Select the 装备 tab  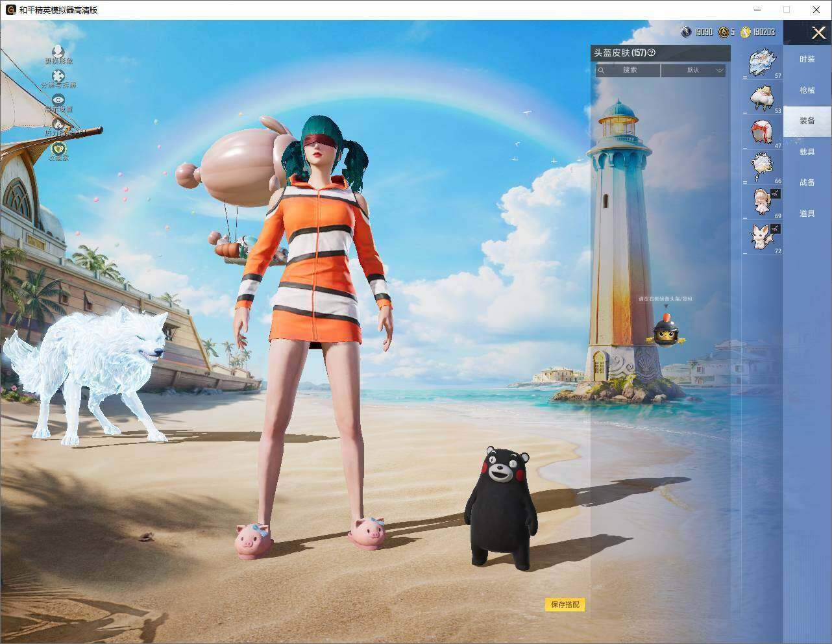[x=807, y=121]
